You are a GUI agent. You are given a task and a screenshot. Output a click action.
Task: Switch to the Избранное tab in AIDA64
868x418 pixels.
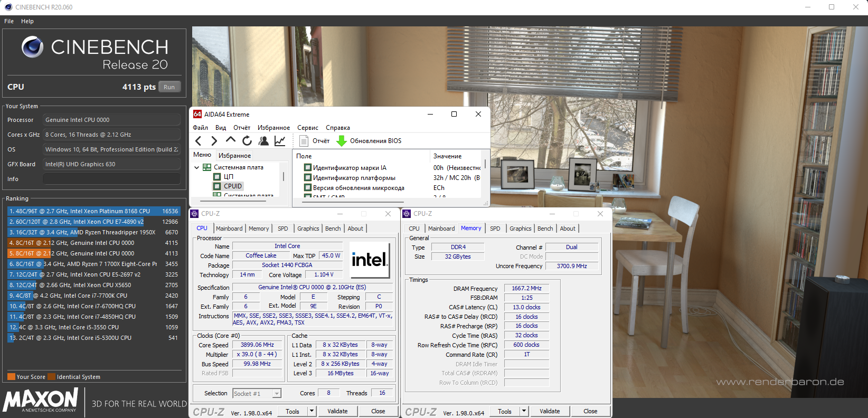coord(234,156)
